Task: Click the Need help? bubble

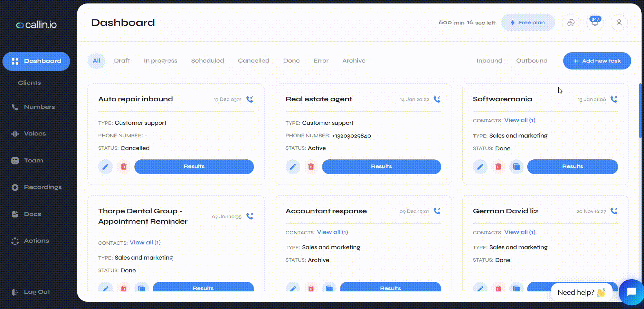Action: point(581,292)
